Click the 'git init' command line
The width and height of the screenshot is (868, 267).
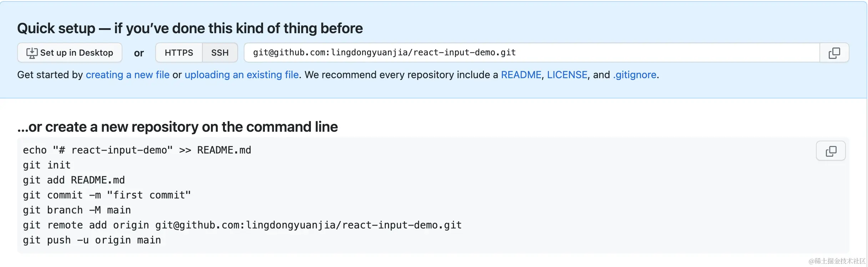[47, 165]
